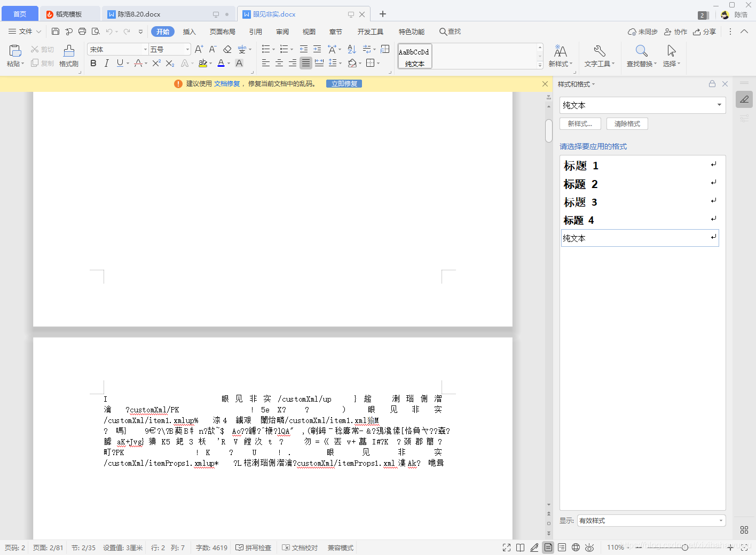Viewport: 756px width, 555px height.
Task: Click the full screen icon in status bar
Action: [507, 548]
